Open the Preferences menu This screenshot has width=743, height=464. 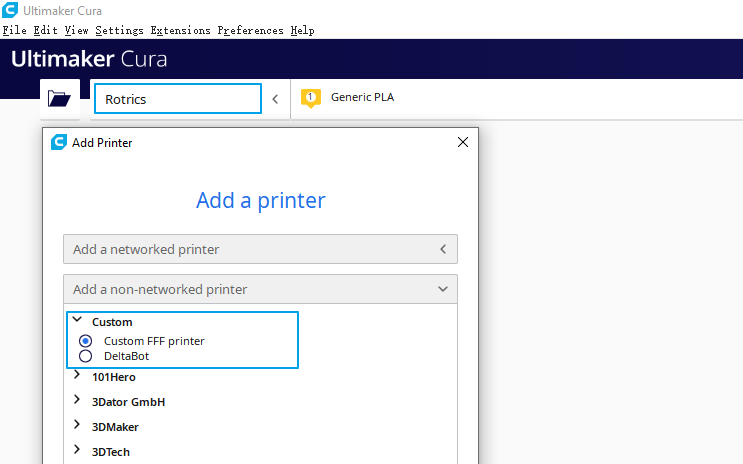250,30
